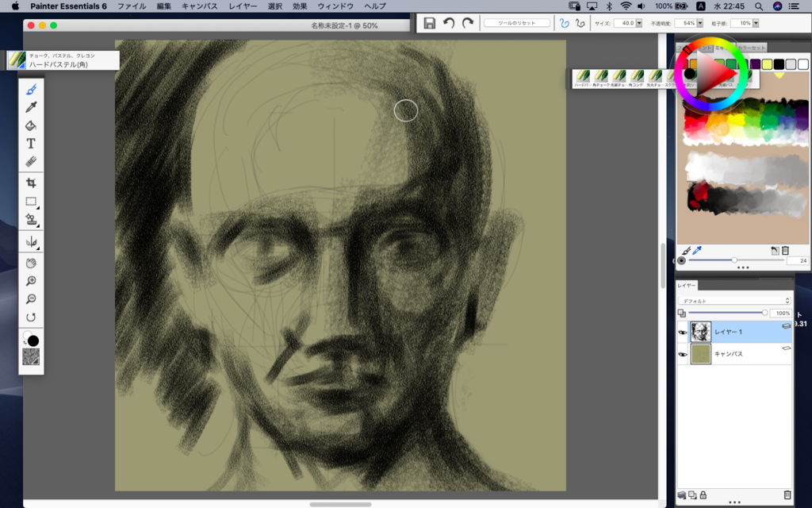Open the 粒子感 slider dropdown
Image resolution: width=812 pixels, height=508 pixels.
coord(756,23)
